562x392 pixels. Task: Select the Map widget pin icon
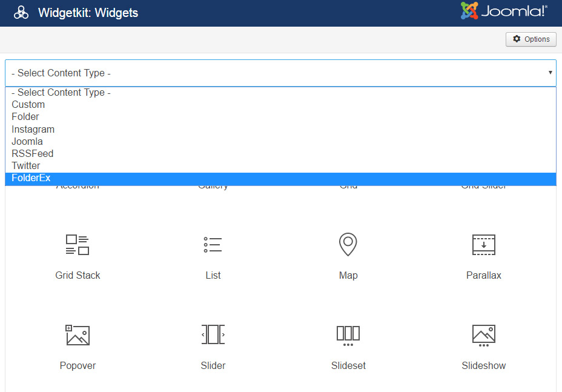click(x=348, y=244)
